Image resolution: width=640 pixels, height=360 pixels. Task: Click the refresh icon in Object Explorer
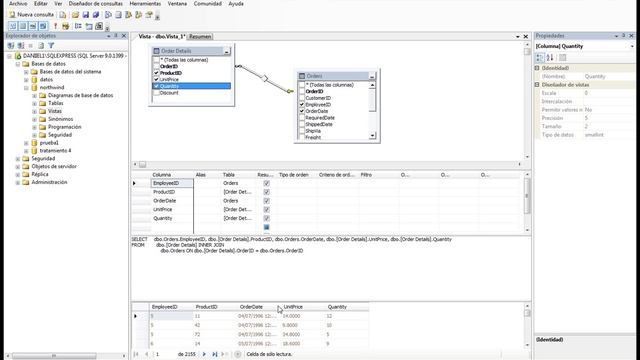coord(41,45)
